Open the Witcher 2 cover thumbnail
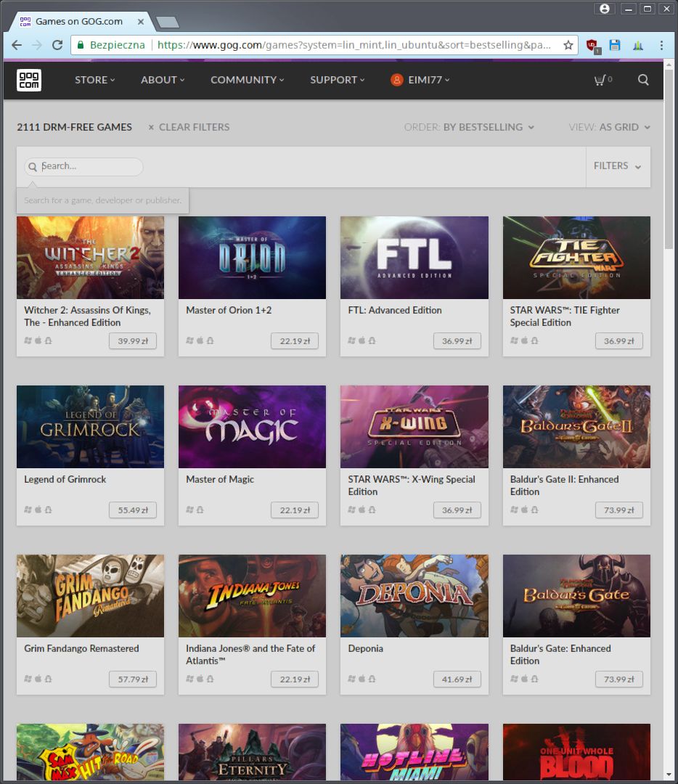 point(90,258)
